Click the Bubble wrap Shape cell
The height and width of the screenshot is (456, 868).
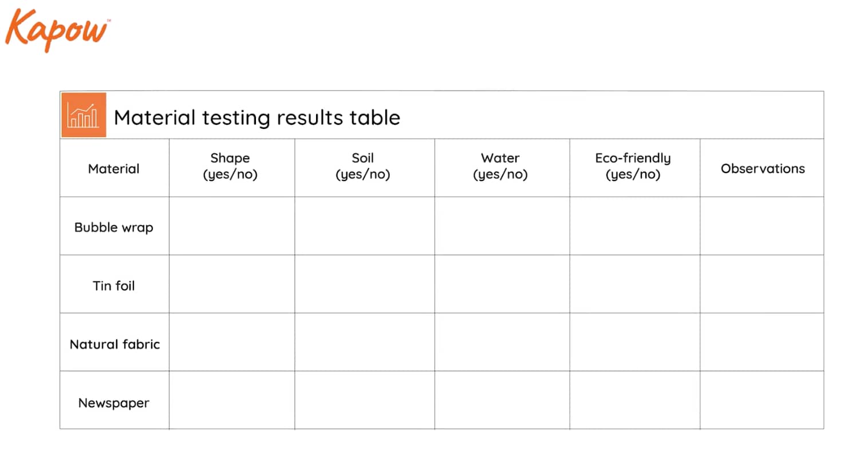coord(232,226)
